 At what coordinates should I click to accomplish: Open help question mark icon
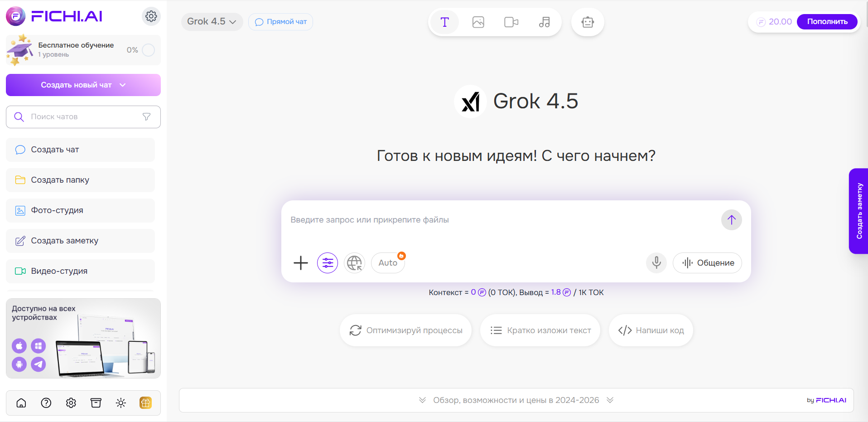tap(46, 403)
